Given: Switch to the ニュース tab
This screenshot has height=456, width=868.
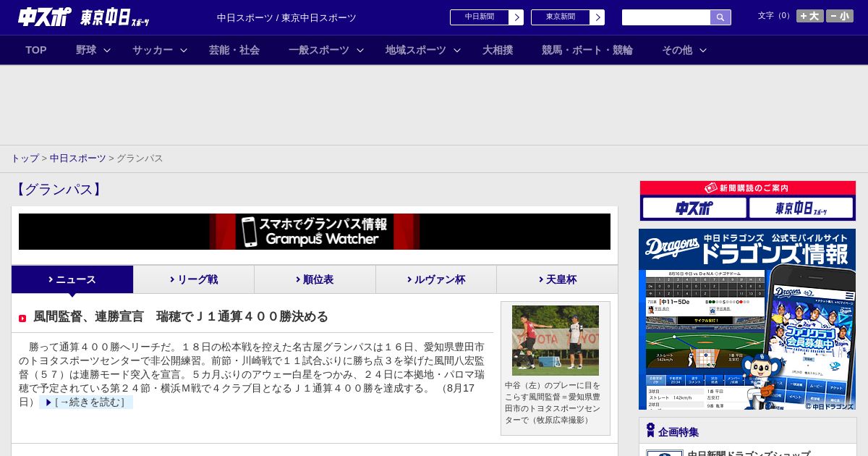Looking at the screenshot, I should click(x=72, y=279).
